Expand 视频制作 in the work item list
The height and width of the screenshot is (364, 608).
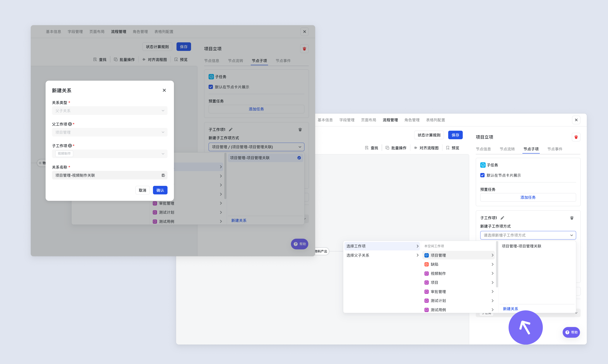tap(458, 274)
